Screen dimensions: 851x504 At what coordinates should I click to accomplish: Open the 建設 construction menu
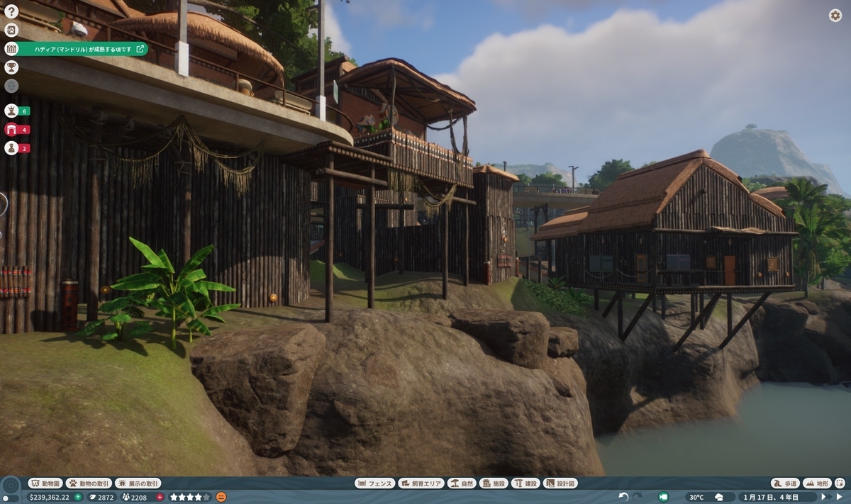point(525,483)
